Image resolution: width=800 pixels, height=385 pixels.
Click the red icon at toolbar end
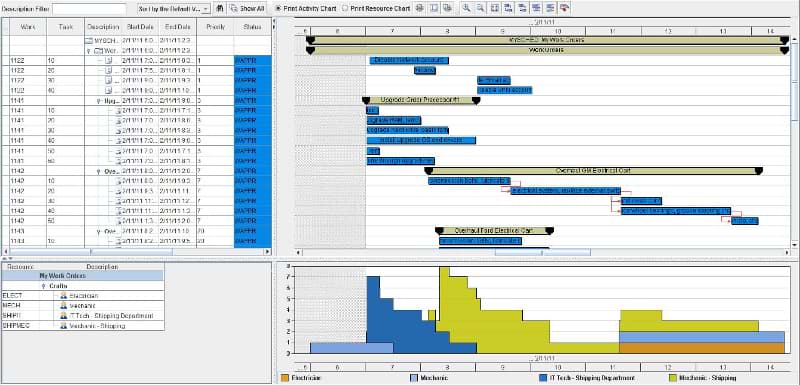click(x=564, y=8)
